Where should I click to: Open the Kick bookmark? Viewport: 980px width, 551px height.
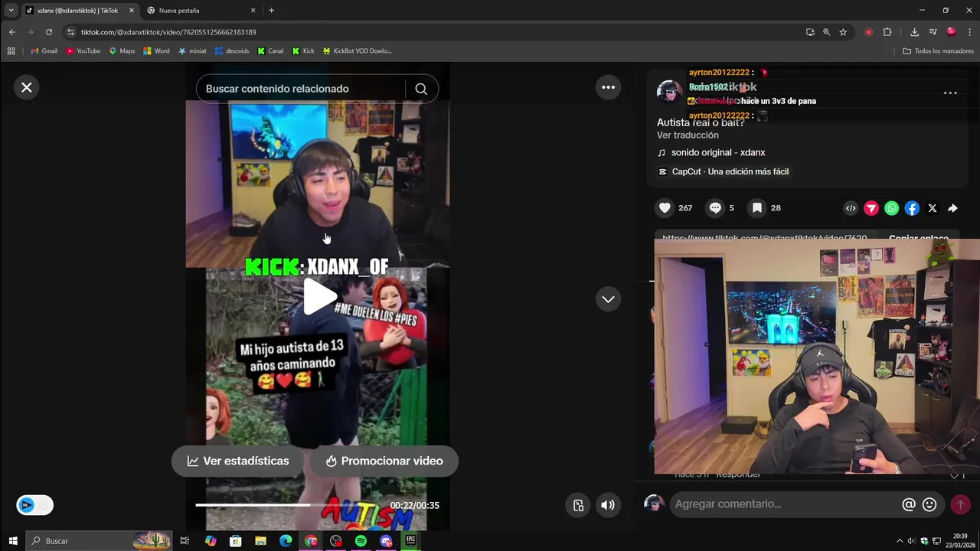[x=303, y=51]
